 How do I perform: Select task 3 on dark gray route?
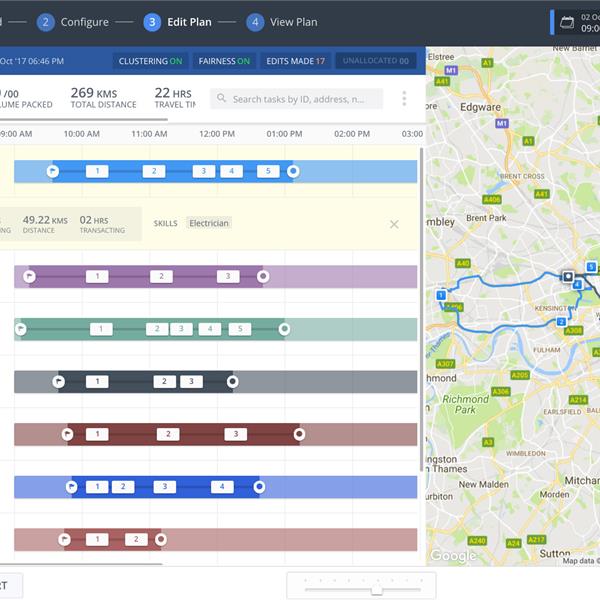point(191,382)
